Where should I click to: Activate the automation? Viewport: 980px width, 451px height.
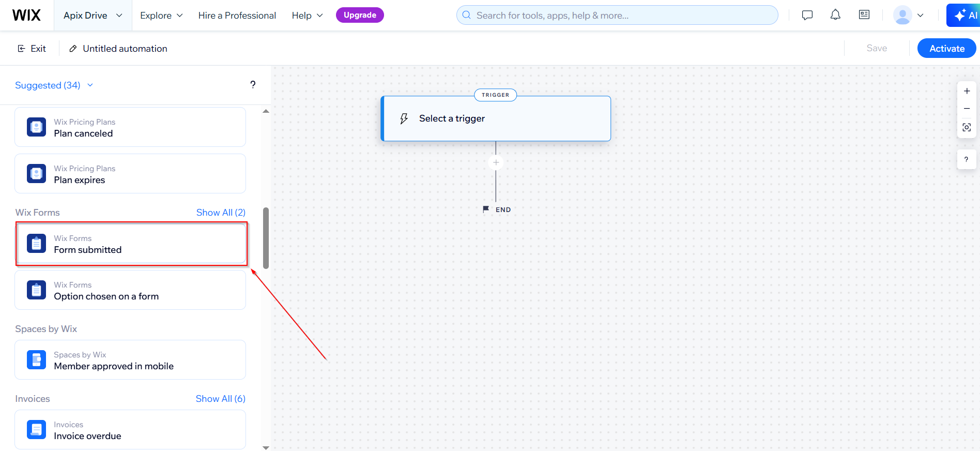pos(946,48)
